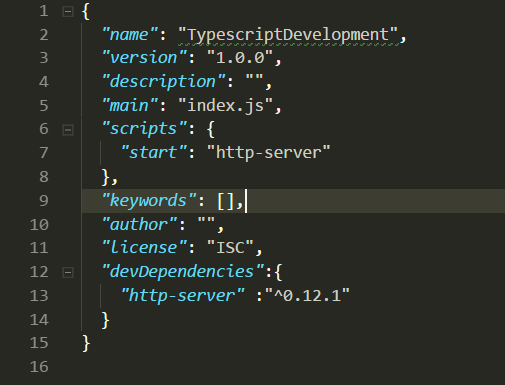Click the "TypescriptDevelopment" value

[288, 35]
